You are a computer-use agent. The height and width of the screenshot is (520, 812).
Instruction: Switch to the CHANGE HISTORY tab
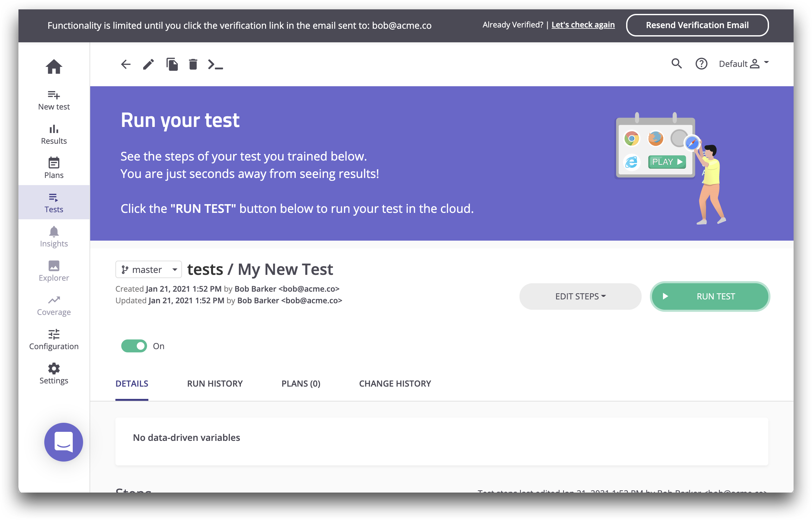395,384
